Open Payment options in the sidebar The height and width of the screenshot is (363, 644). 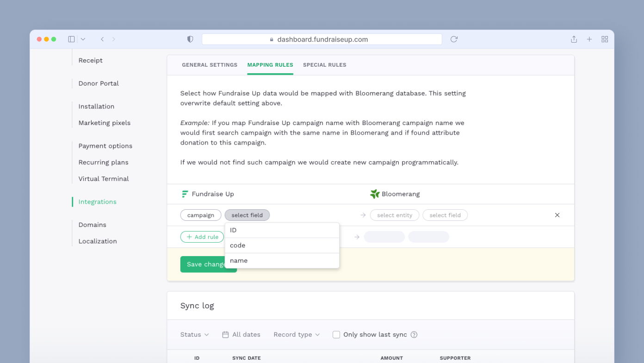105,146
